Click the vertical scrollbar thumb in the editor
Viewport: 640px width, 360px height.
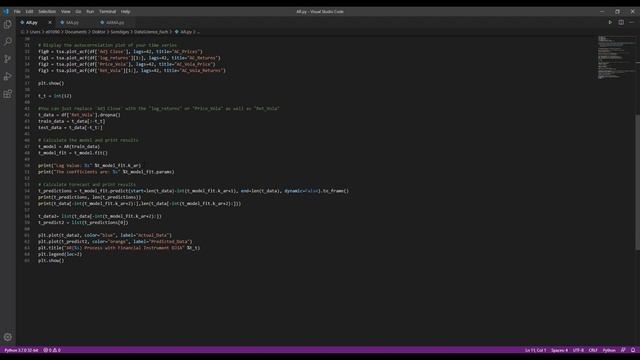coord(638,182)
